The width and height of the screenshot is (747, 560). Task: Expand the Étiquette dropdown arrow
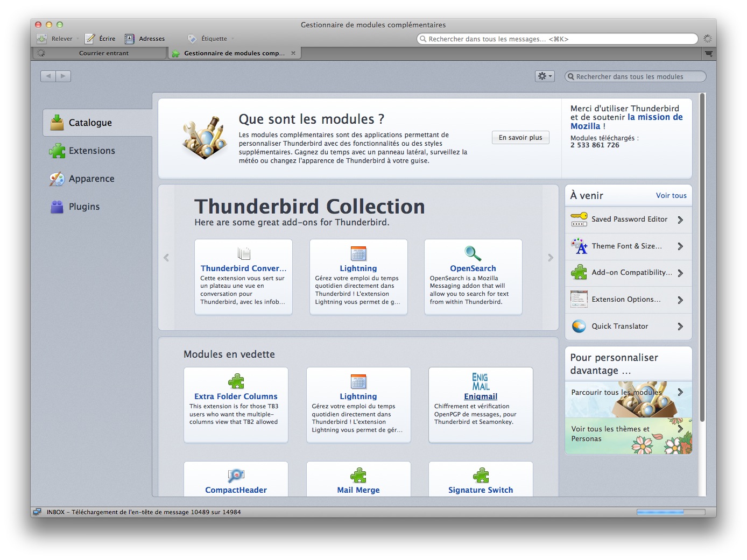coord(232,39)
